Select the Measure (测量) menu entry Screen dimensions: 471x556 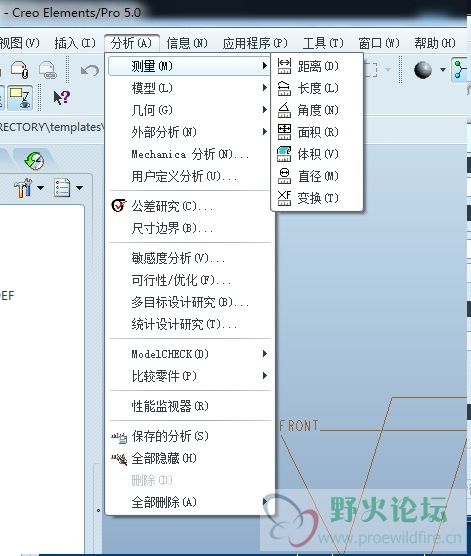click(x=189, y=66)
